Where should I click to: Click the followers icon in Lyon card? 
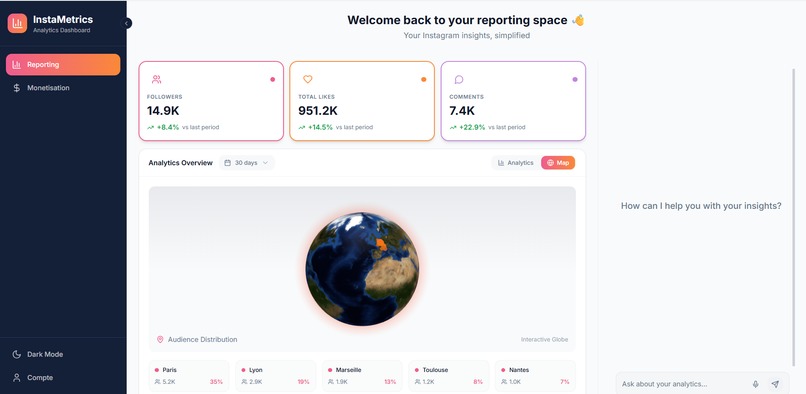pos(244,382)
